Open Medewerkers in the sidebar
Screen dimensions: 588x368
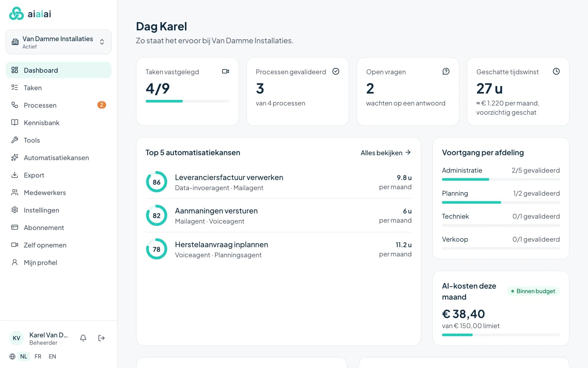[x=58, y=193]
